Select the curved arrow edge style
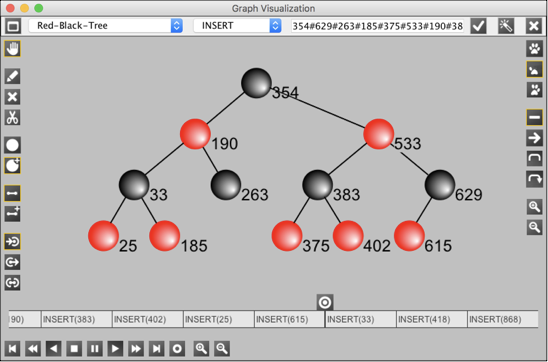This screenshot has height=362, width=548. (x=535, y=179)
